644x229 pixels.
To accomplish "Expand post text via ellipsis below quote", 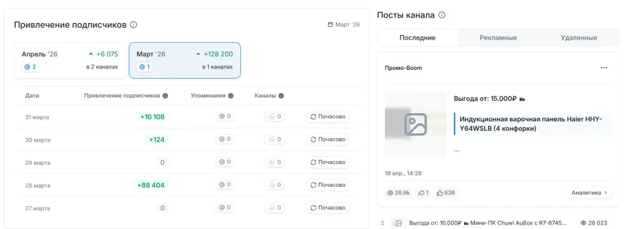I will [457, 150].
